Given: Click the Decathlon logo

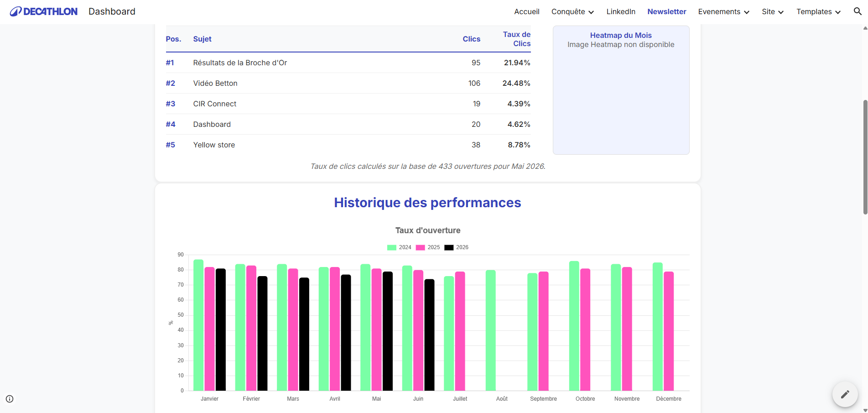Looking at the screenshot, I should [44, 11].
